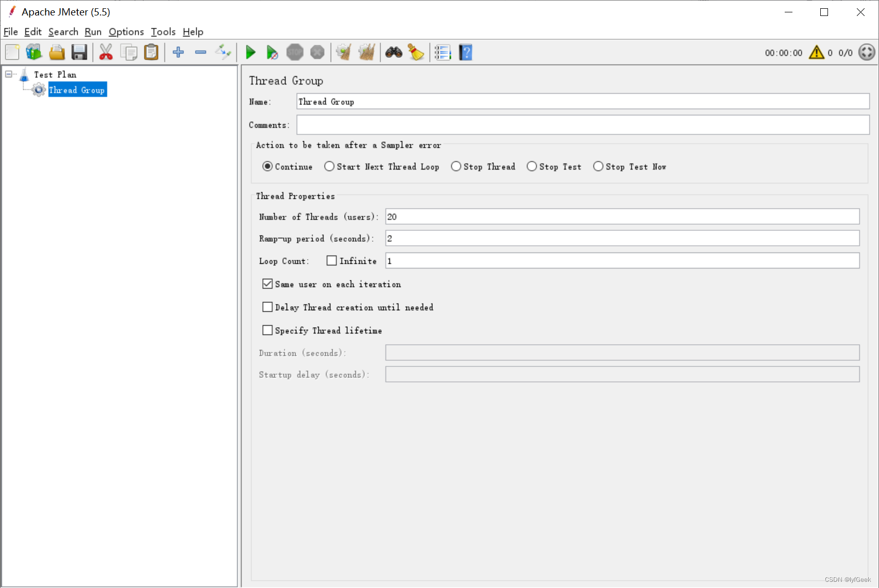Start the test with green play icon
Viewport: 879px width, 588px height.
[250, 53]
